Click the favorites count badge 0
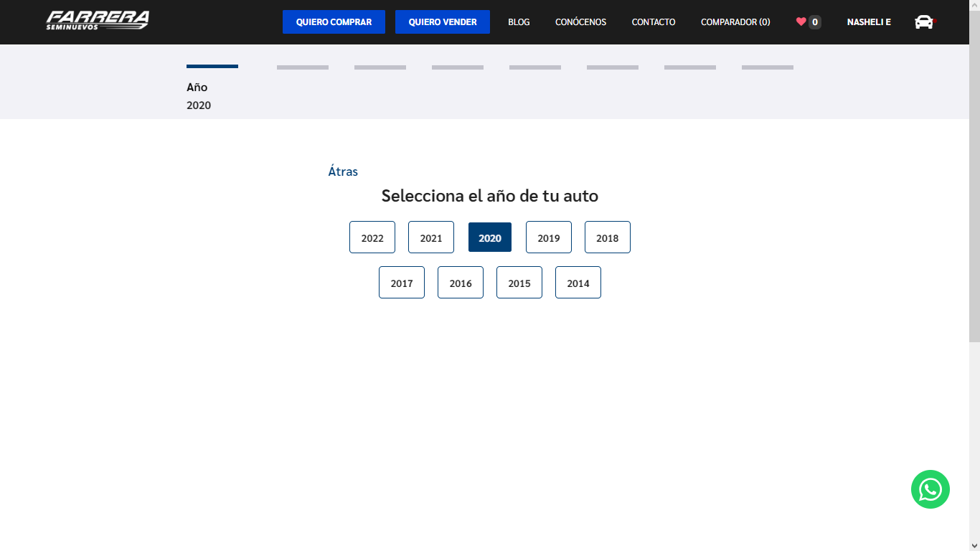The image size is (980, 551). point(815,22)
